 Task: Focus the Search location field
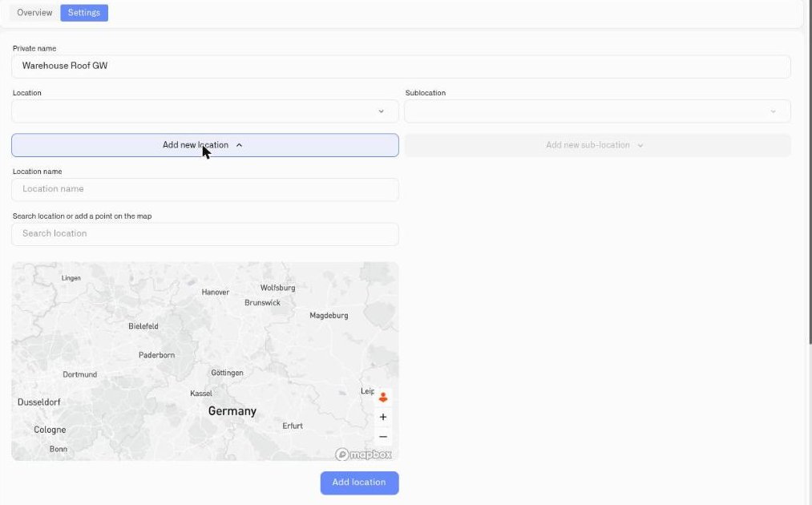click(x=205, y=234)
